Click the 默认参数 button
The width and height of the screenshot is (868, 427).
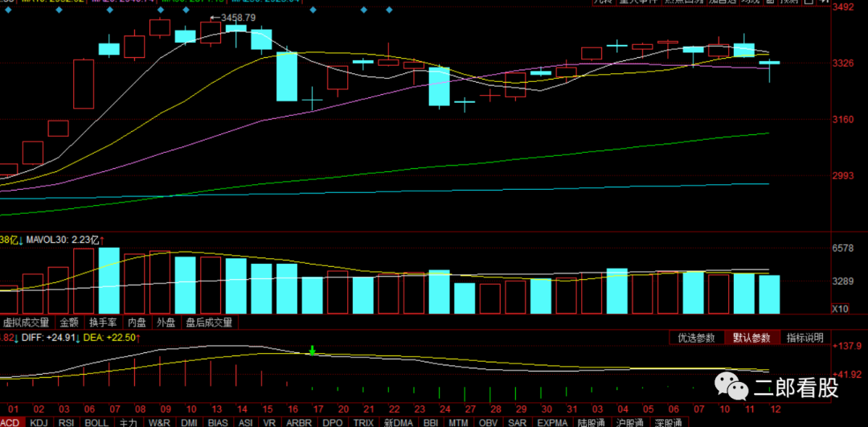(x=751, y=338)
